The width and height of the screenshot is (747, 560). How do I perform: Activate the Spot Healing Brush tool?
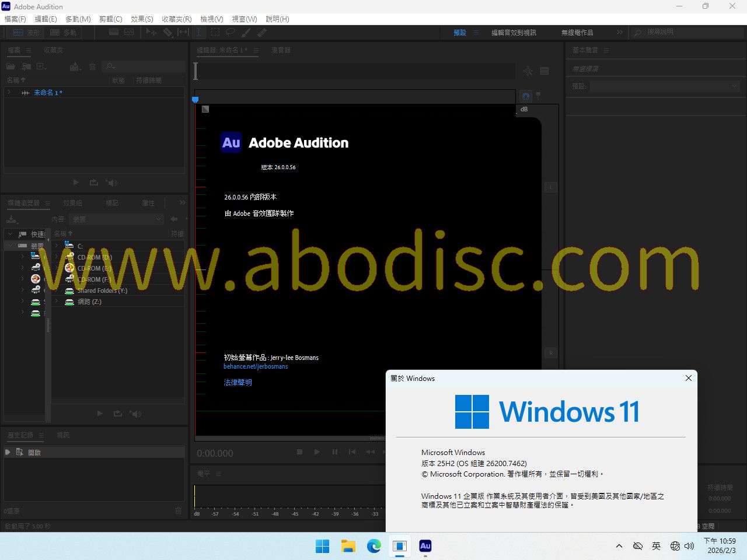[x=262, y=33]
